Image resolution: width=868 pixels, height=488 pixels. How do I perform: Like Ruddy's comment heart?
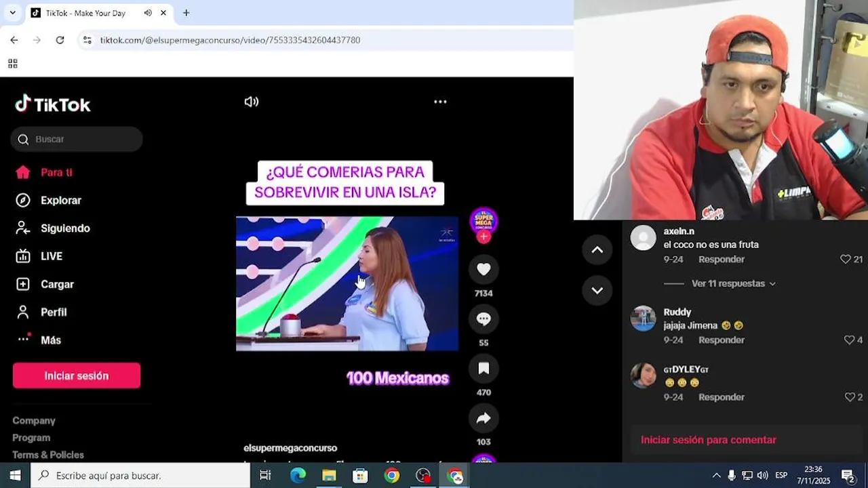tap(849, 340)
